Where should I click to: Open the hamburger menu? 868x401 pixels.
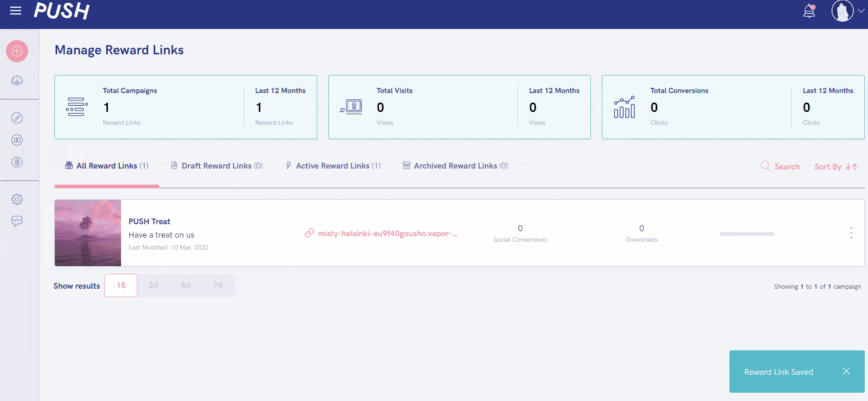[x=16, y=11]
